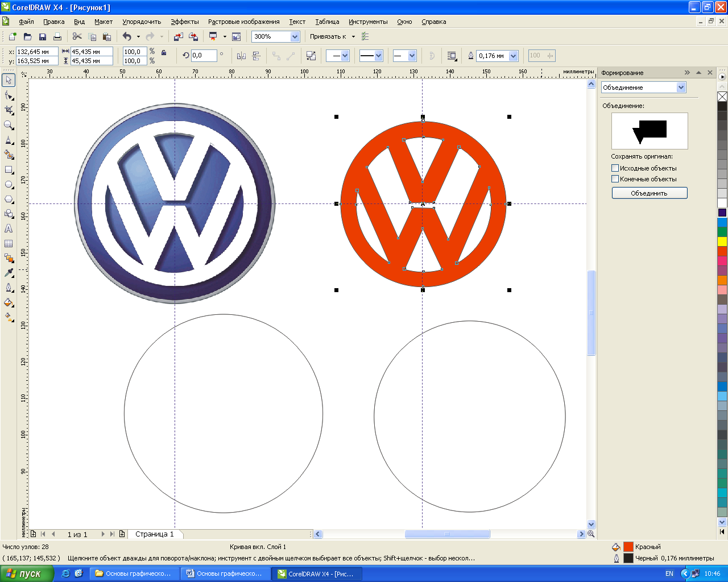This screenshot has width=728, height=582.
Task: Check the "Конечные объекты" checkbox
Action: click(x=615, y=179)
